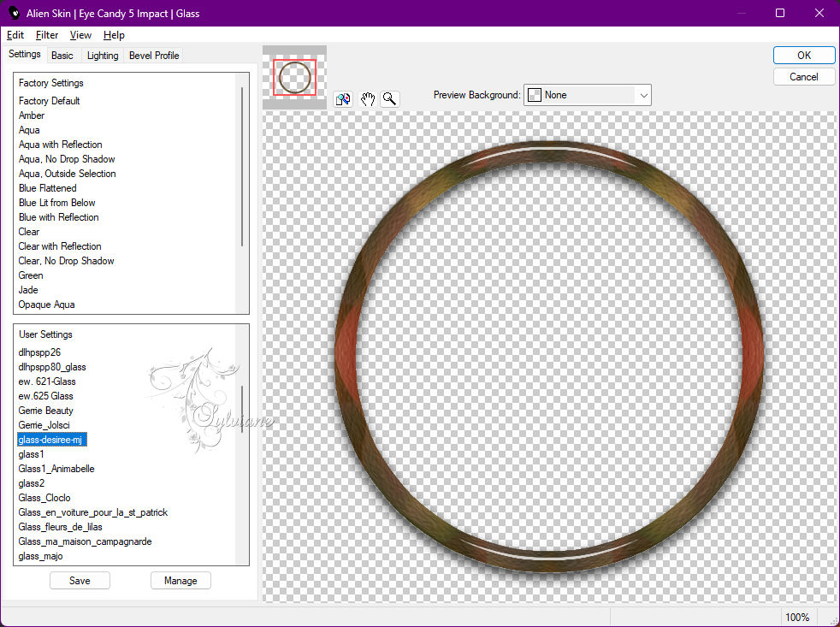Select user setting Gerrie Beauty

(45, 410)
